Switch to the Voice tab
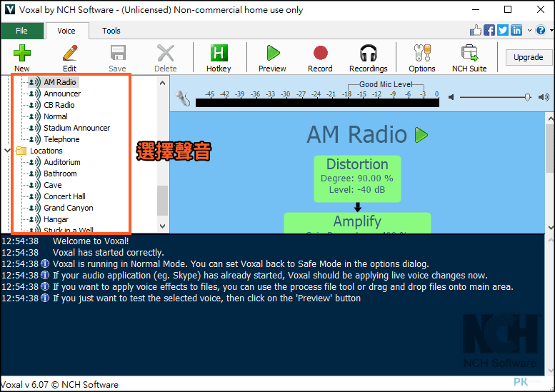 coord(66,31)
